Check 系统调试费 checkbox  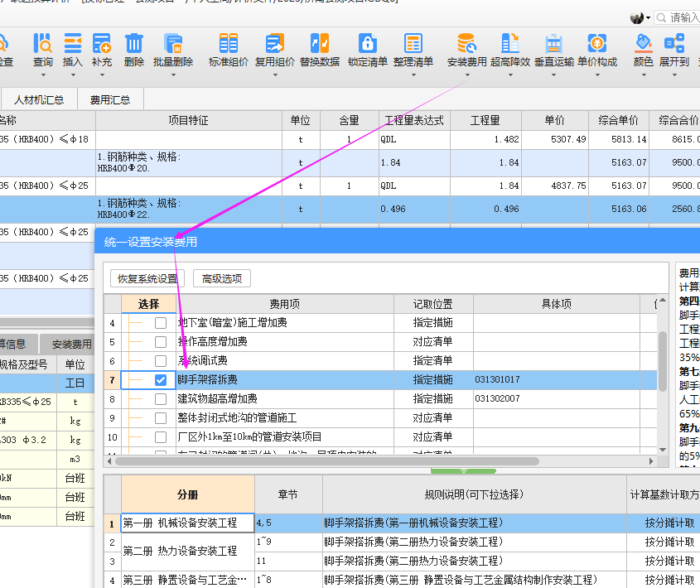click(x=161, y=361)
